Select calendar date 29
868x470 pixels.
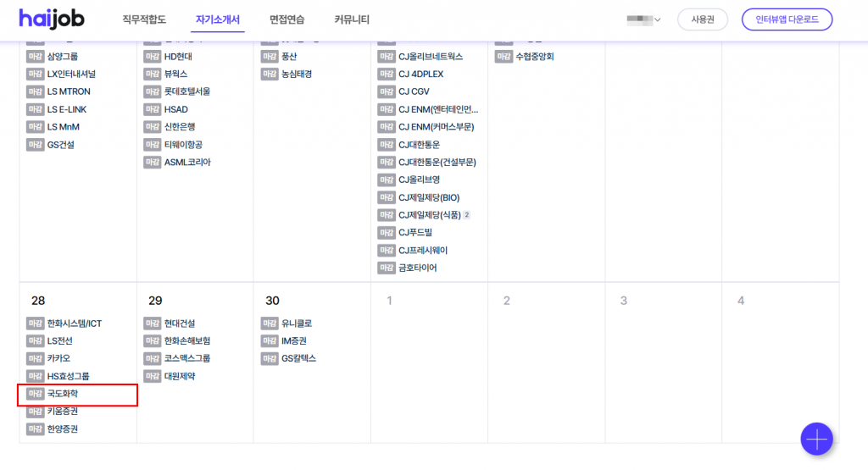[155, 301]
